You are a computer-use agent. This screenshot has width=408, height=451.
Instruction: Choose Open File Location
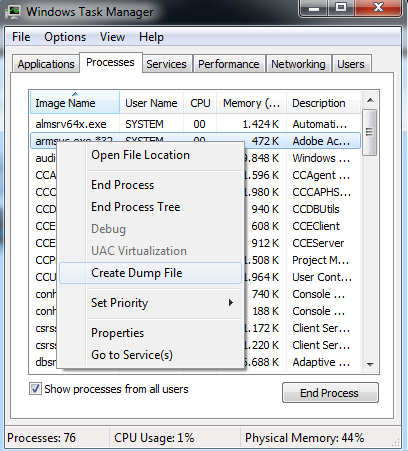point(140,155)
